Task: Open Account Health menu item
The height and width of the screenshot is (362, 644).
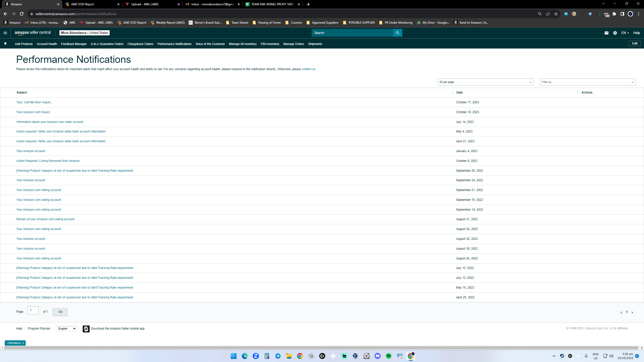Action: pos(47,44)
